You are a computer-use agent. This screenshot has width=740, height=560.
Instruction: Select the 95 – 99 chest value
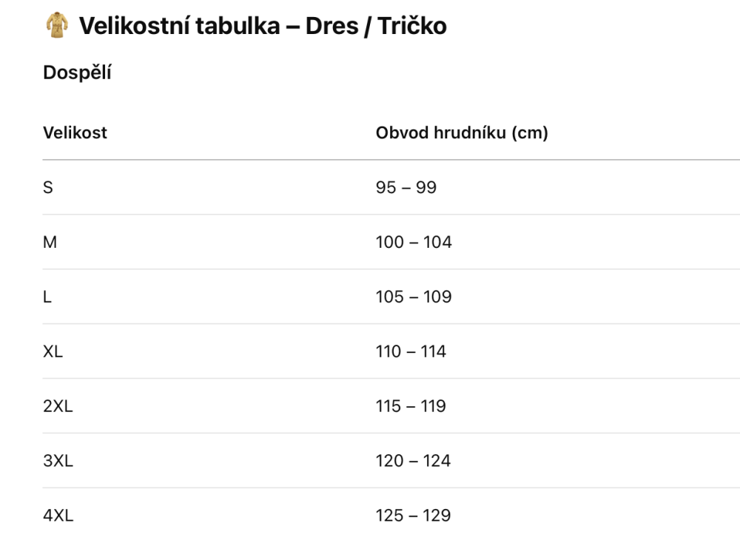click(406, 187)
